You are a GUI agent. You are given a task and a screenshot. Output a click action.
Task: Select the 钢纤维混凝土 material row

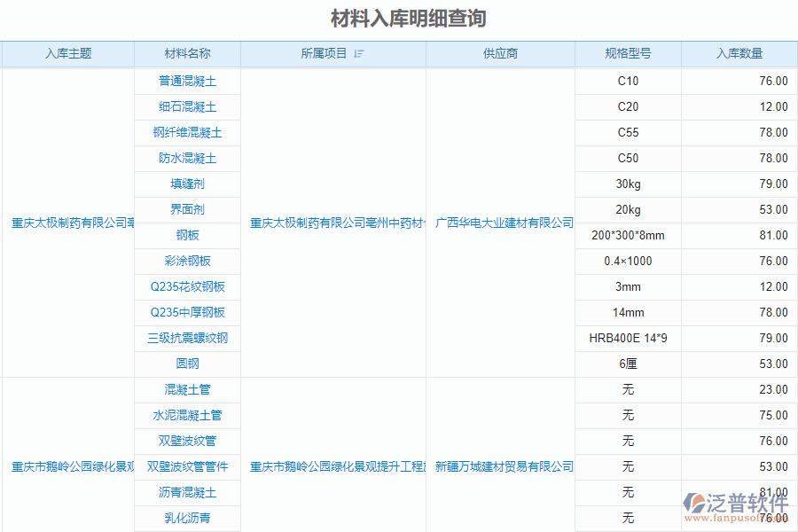(187, 132)
